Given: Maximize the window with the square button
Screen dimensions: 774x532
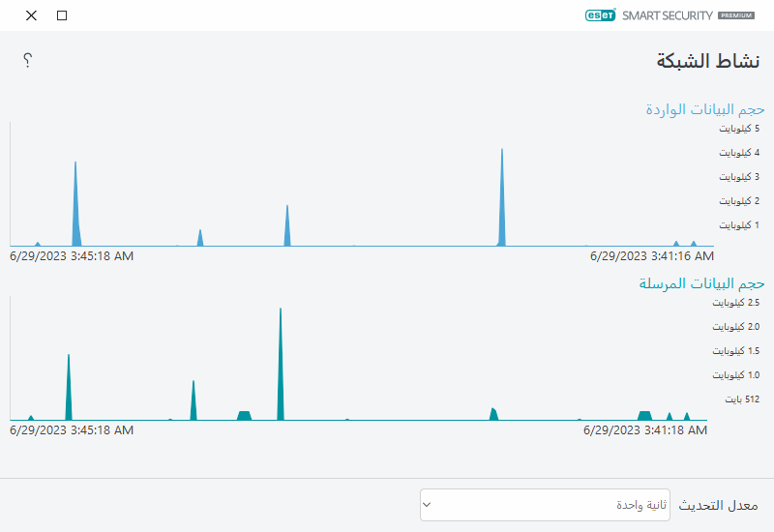Looking at the screenshot, I should [62, 15].
